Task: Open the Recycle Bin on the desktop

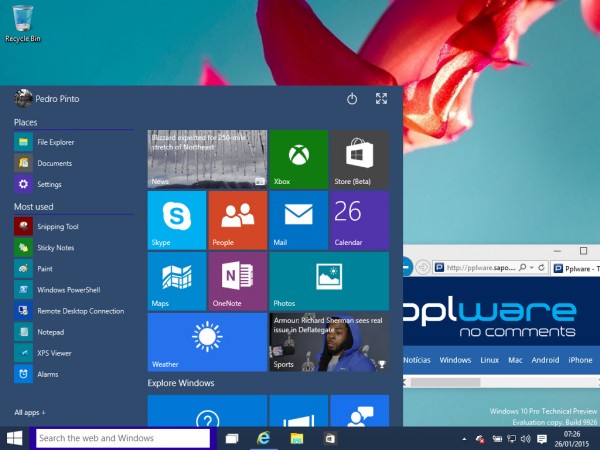Action: pyautogui.click(x=23, y=24)
